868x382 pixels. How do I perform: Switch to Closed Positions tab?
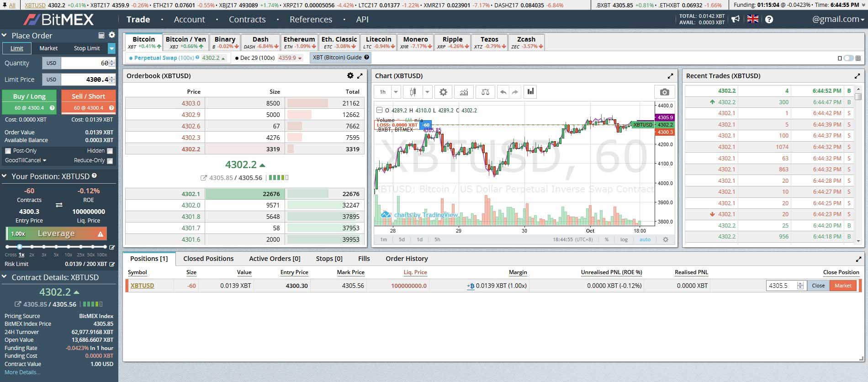208,259
